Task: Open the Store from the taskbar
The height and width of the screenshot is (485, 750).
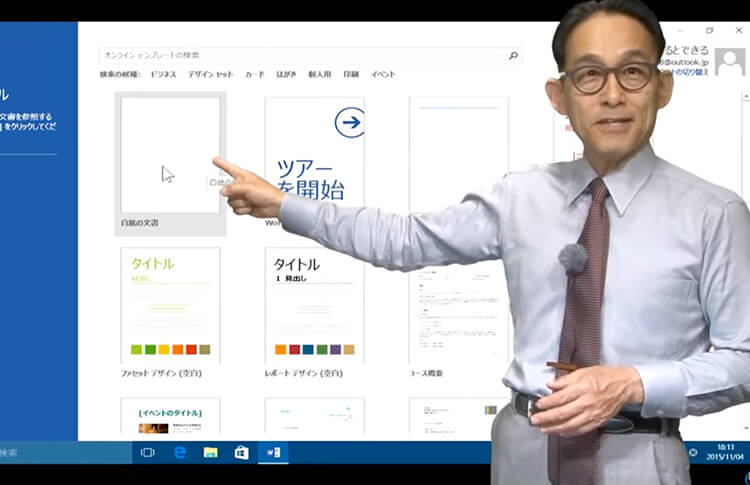Action: point(242,452)
